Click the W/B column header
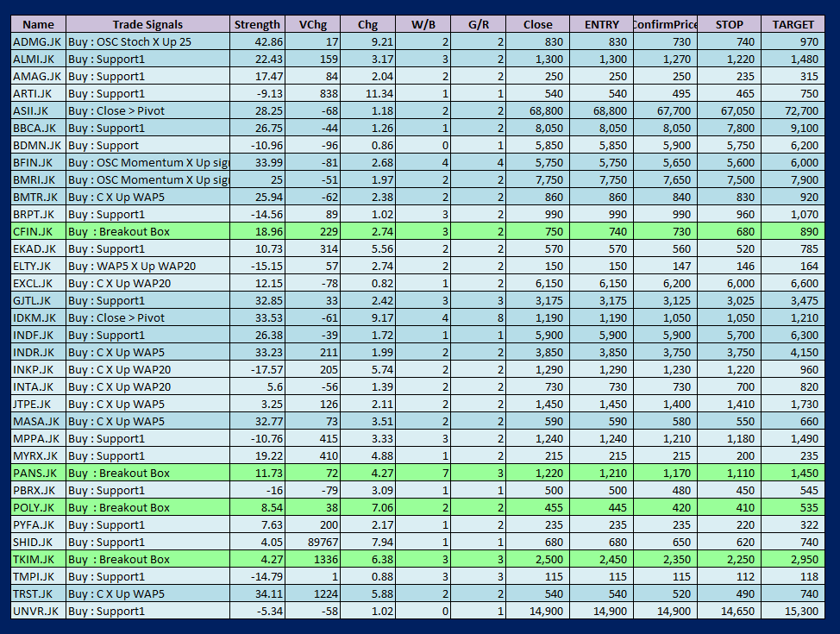840x634 pixels. 423,25
